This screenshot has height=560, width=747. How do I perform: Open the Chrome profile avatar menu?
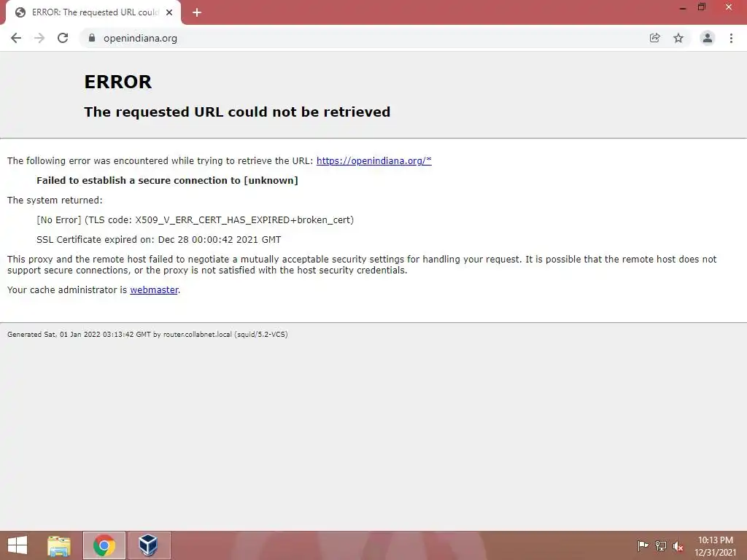click(x=708, y=38)
